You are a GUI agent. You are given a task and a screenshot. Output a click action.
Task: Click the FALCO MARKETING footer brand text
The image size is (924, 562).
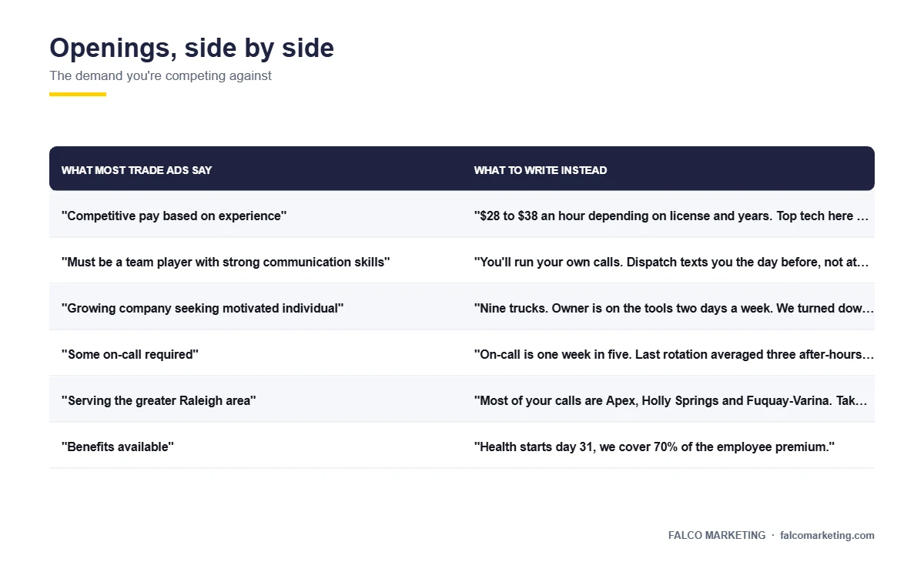coord(717,535)
